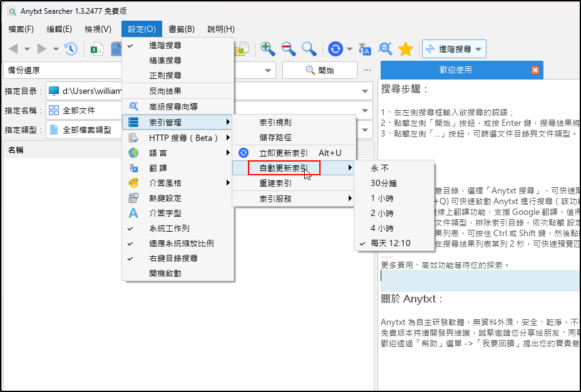Screen dimensions: 581x392
Task: Click the zoom out magnifier icon
Action: [288, 49]
